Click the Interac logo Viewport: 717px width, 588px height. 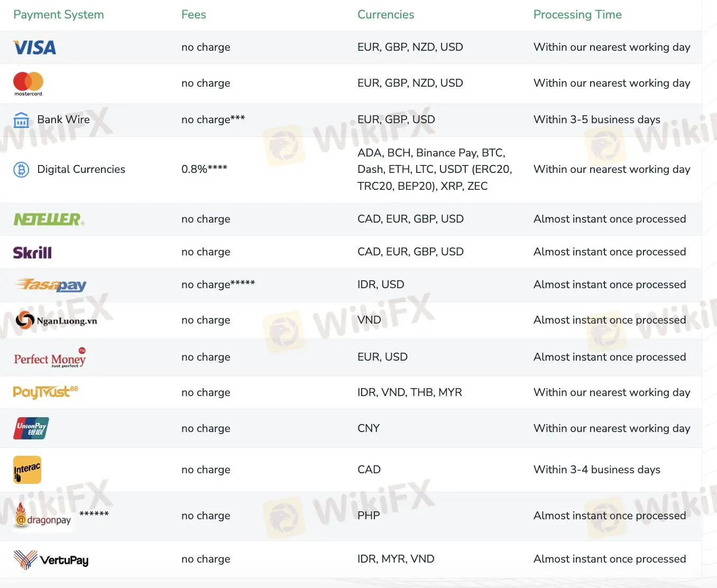[x=27, y=470]
